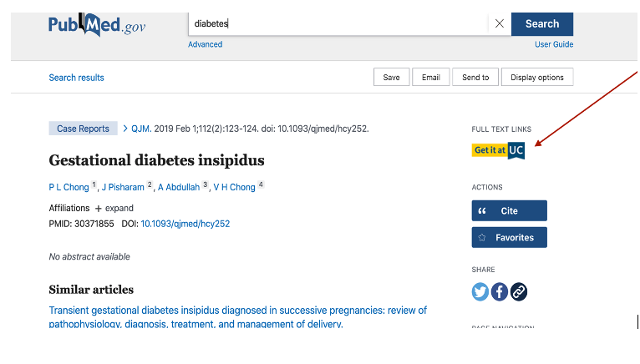
Task: Expand the QJM journal chevron
Action: [x=125, y=129]
